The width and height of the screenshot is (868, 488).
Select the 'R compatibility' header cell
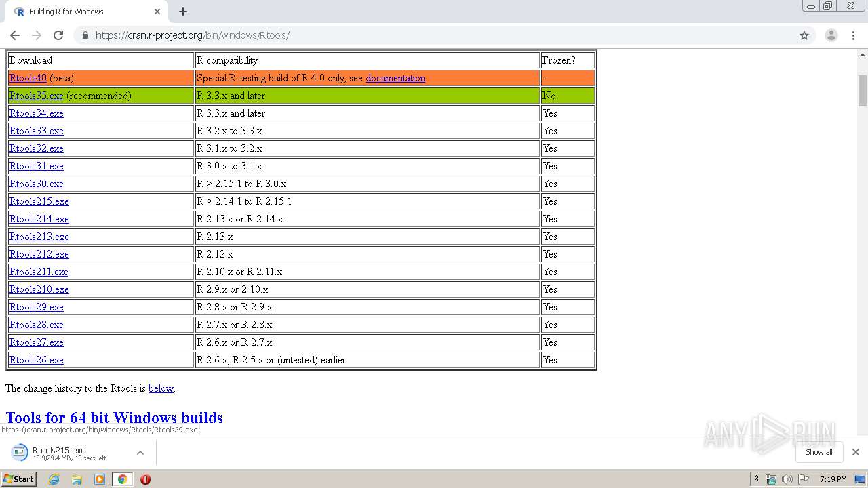pyautogui.click(x=367, y=60)
